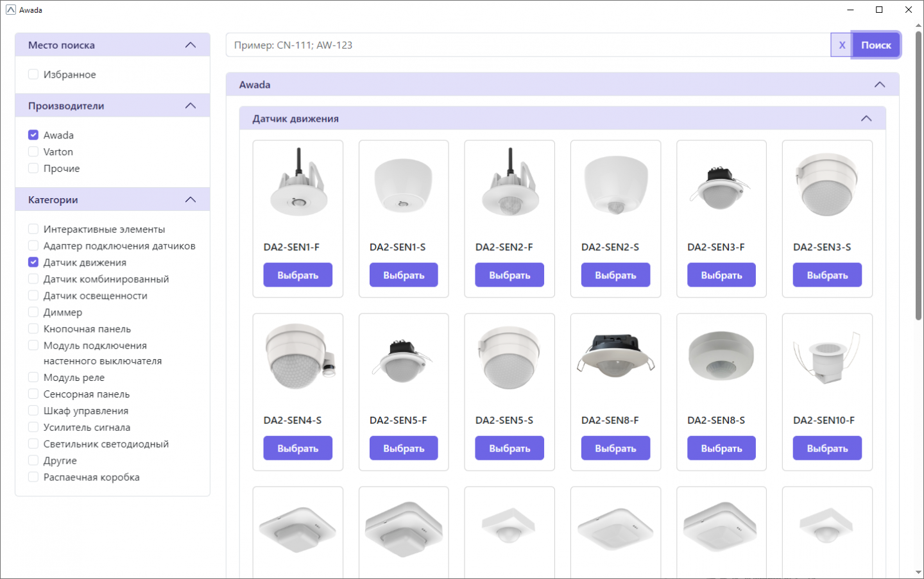Click the DA2-SEN2-F sensor image
The width and height of the screenshot is (924, 579).
pyautogui.click(x=509, y=183)
